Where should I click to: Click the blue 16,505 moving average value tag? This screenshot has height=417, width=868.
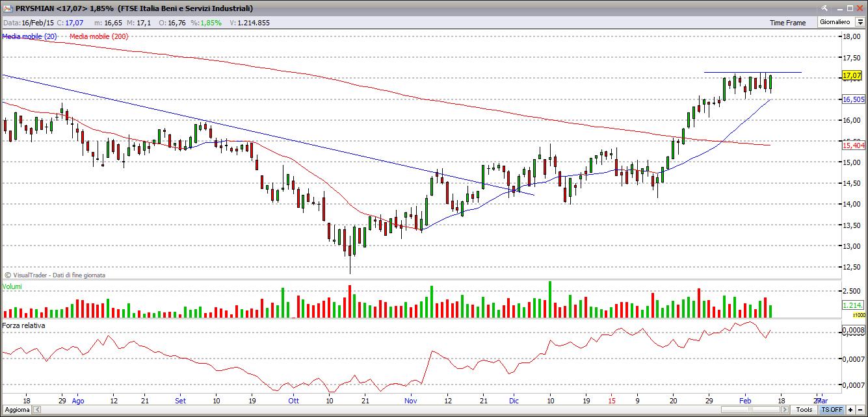[853, 99]
